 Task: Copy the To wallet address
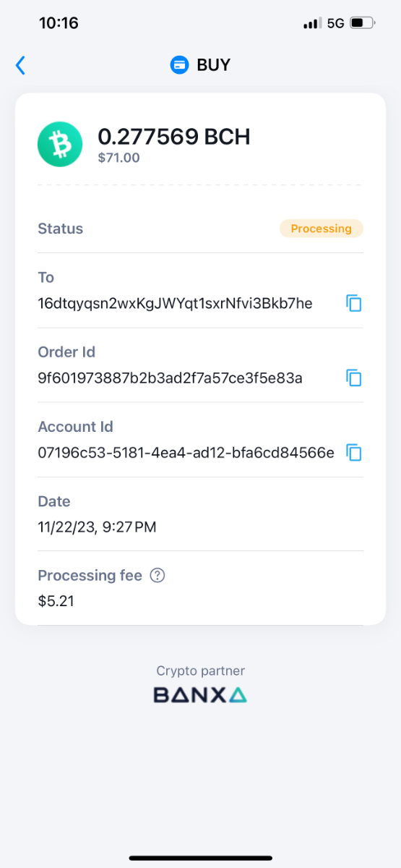(353, 303)
